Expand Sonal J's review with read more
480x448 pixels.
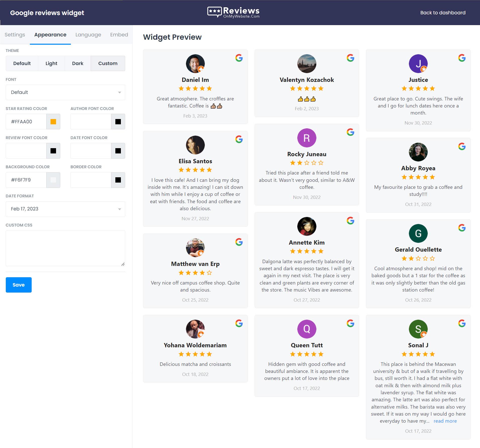tap(445, 421)
